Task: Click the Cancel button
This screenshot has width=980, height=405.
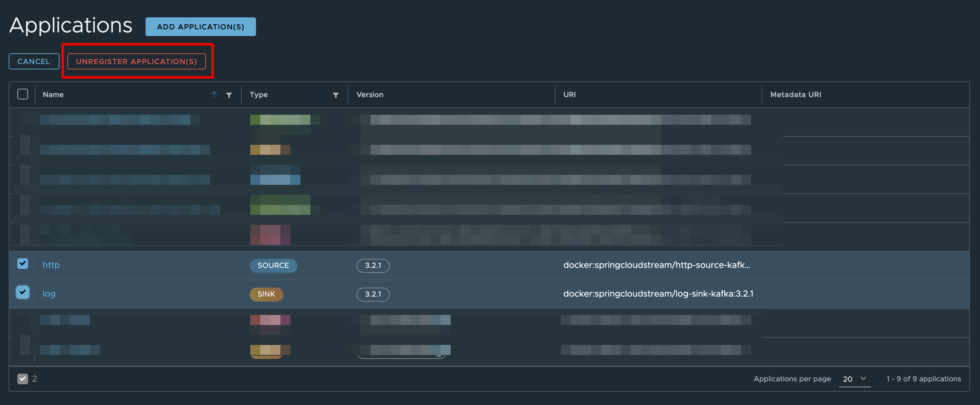Action: click(x=34, y=61)
